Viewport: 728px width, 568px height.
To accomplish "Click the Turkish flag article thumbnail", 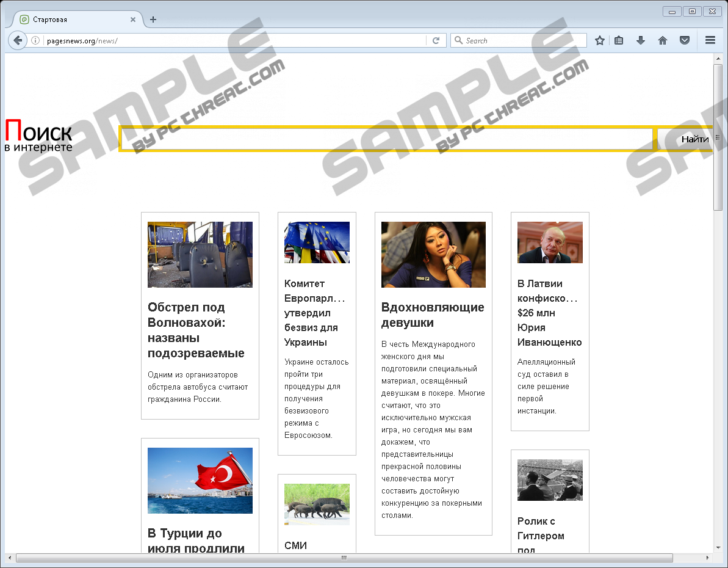I will pyautogui.click(x=200, y=481).
